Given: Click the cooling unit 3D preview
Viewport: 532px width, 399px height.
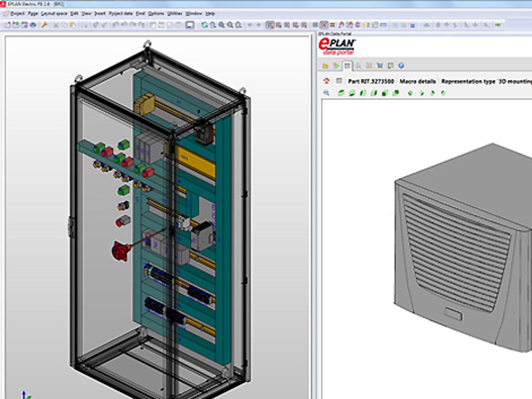Looking at the screenshot, I should 463,247.
